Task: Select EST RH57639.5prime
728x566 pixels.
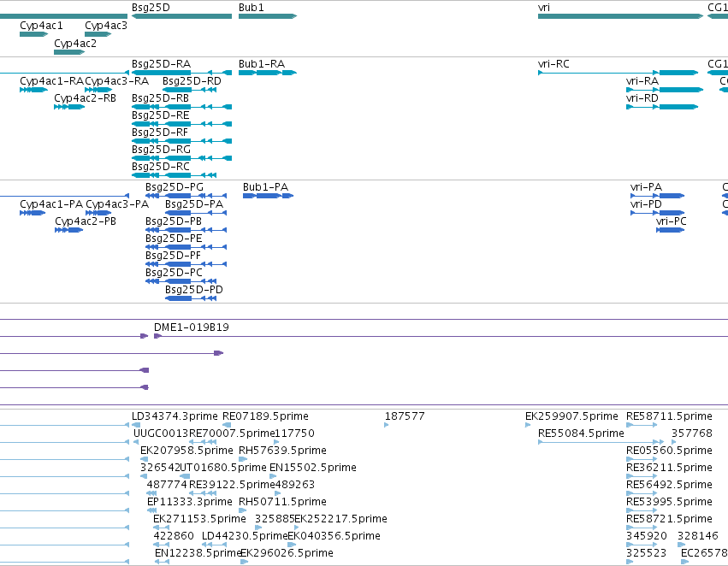Action: 243,459
